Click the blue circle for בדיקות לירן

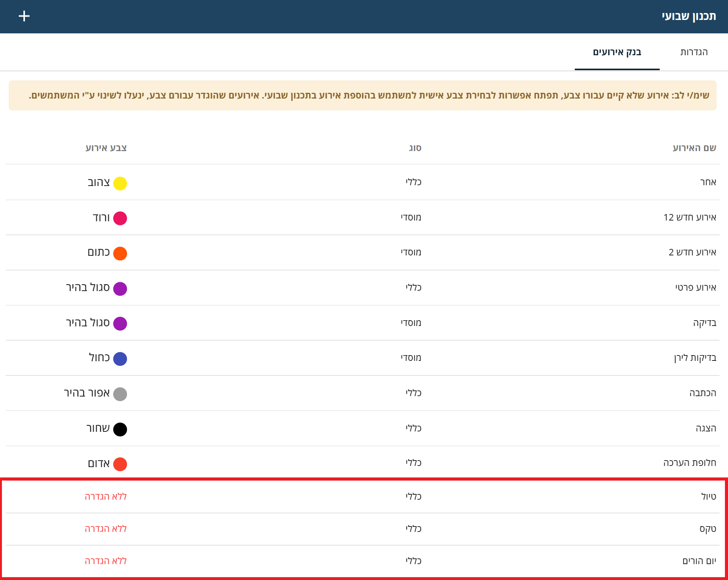click(x=120, y=359)
